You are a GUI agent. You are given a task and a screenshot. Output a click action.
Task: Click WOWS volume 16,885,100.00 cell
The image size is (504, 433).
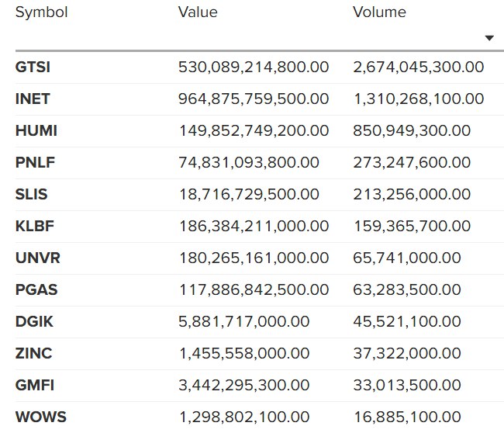[x=406, y=417]
